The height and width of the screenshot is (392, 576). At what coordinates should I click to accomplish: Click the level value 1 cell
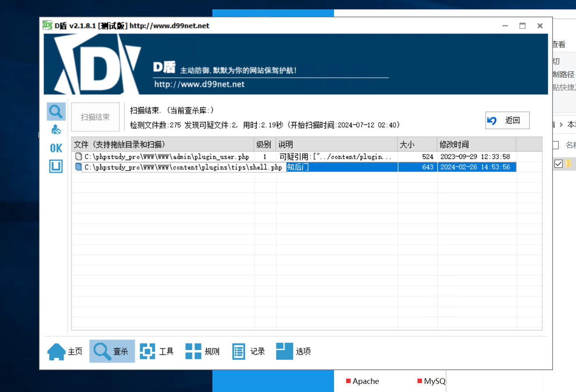pyautogui.click(x=265, y=156)
